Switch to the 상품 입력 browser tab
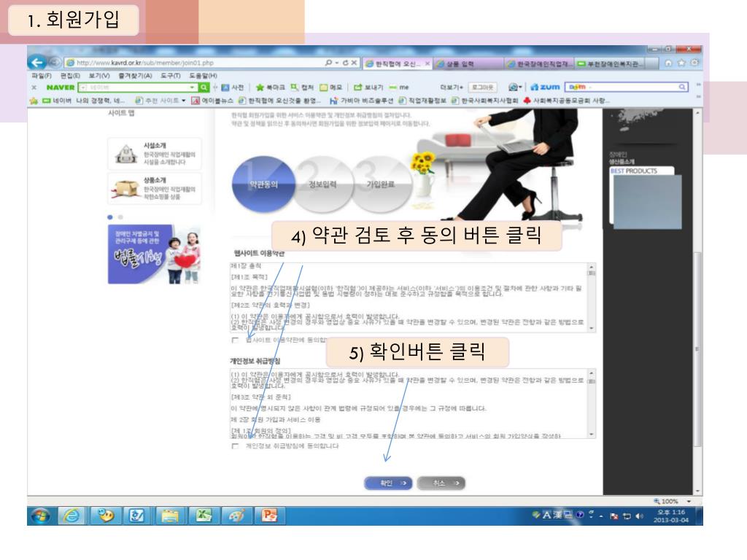The width and height of the screenshot is (747, 560). 468,63
